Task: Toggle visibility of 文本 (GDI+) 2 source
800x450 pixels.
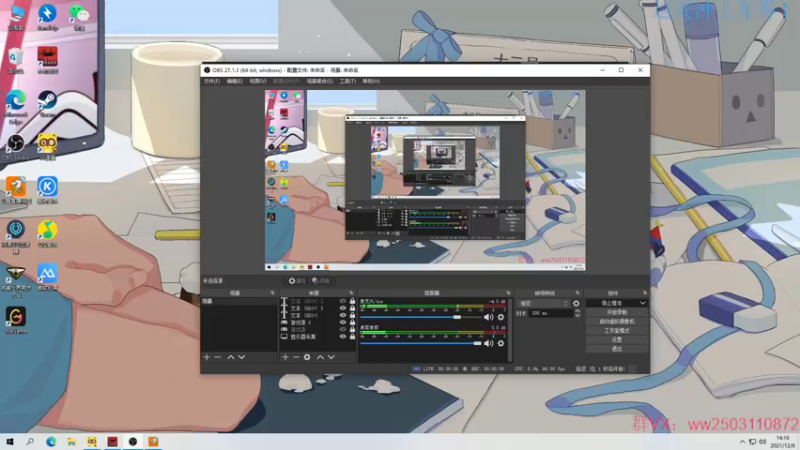Action: [343, 308]
